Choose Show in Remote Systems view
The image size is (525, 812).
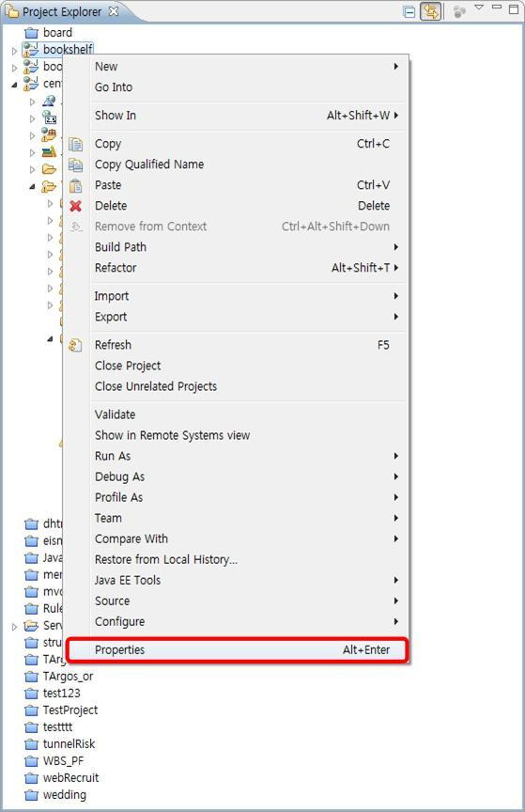click(x=236, y=435)
